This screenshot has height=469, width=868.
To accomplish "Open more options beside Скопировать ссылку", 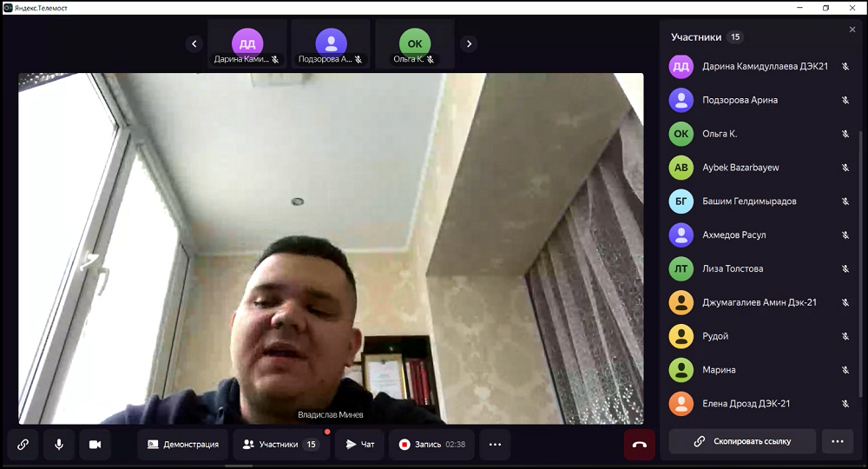I will point(838,441).
